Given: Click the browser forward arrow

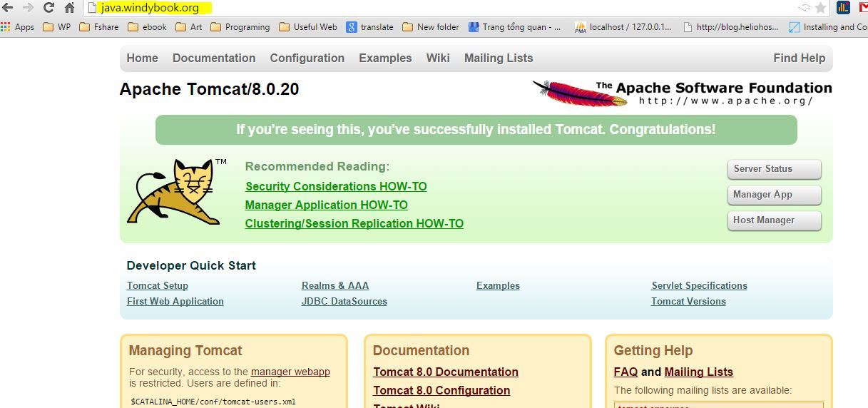Looking at the screenshot, I should [28, 8].
